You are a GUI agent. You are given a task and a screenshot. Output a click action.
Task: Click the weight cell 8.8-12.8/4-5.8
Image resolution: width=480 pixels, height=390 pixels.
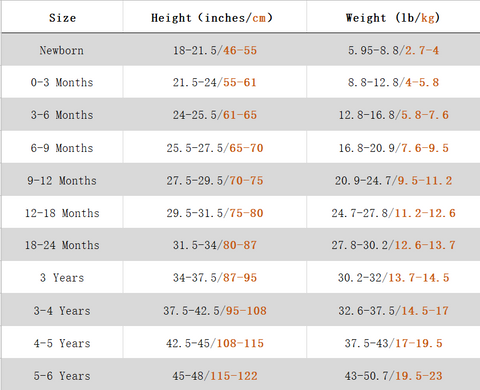click(393, 82)
